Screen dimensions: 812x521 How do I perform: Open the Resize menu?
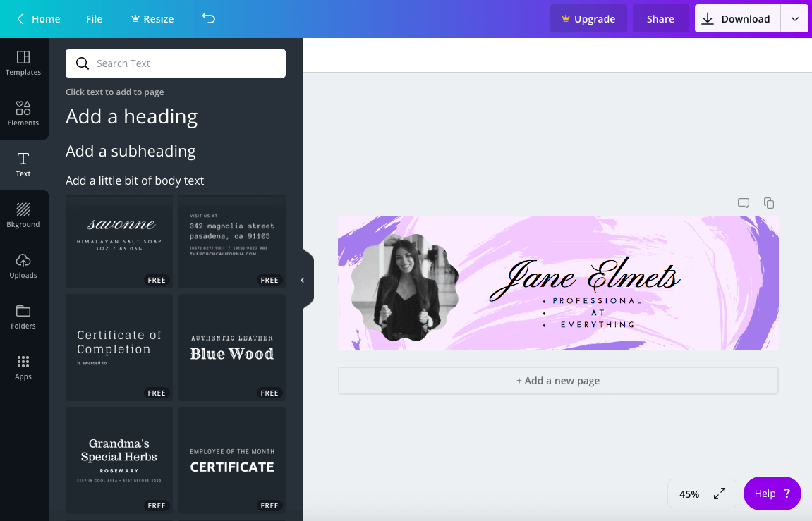pos(152,19)
